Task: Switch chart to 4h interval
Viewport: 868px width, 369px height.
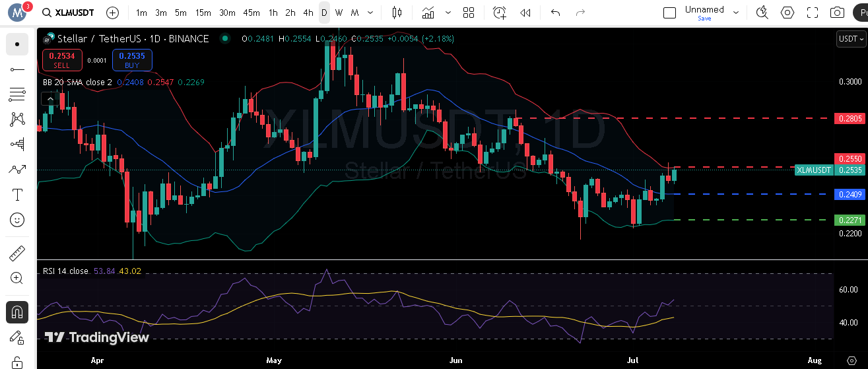Action: point(308,13)
